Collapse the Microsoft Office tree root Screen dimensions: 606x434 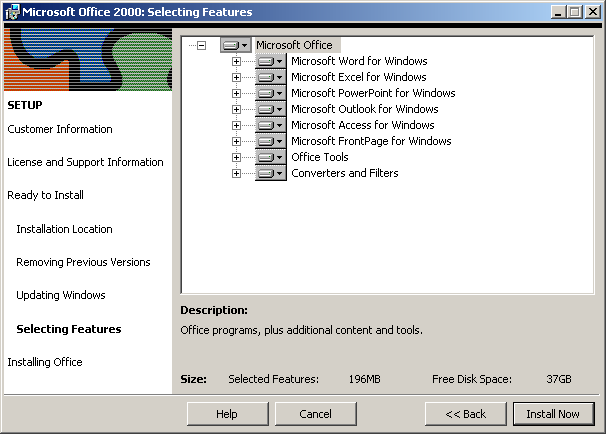(201, 46)
